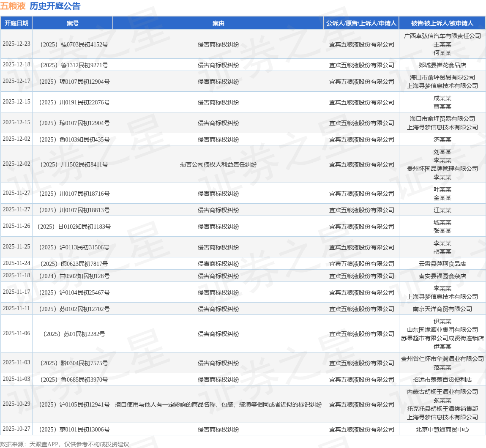Select date cell 2025-12-23
The image size is (486, 448).
pos(16,44)
